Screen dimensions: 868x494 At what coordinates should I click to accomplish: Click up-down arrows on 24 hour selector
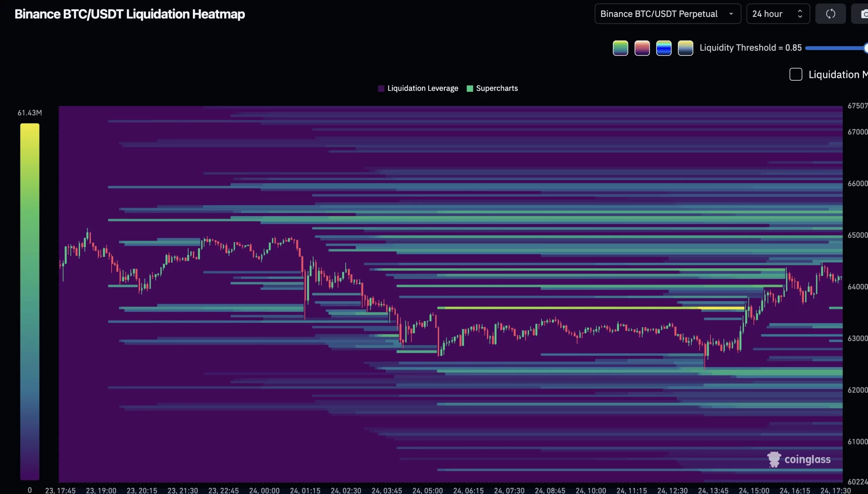point(800,14)
